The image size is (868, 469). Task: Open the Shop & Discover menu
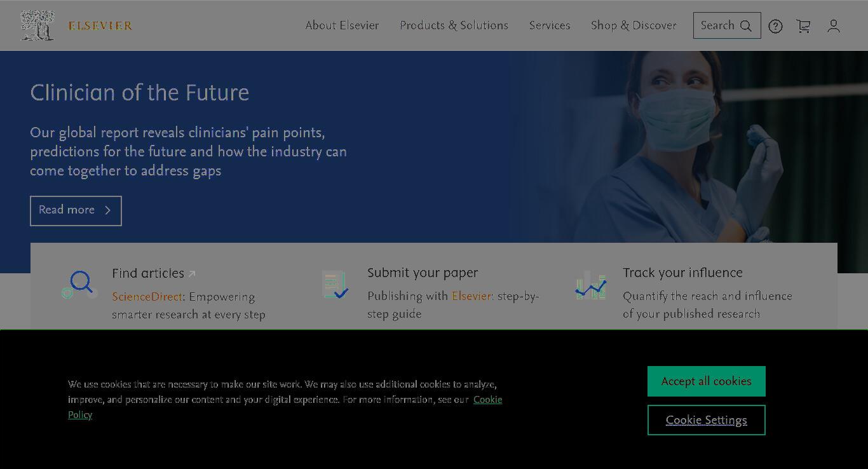(x=634, y=25)
